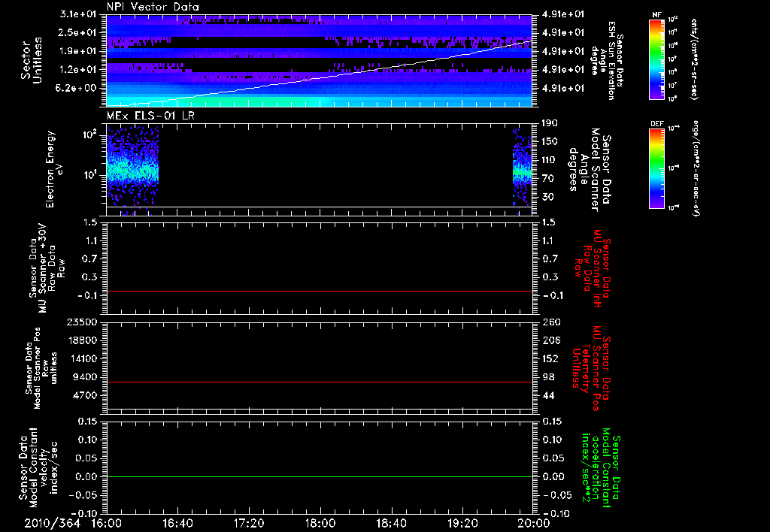Select the "MEx ELS-01 LR" panel title
The image size is (770, 532).
click(150, 116)
